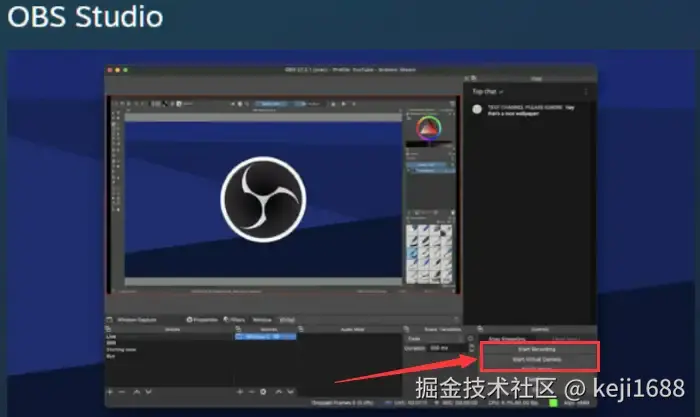Viewport: 700px width, 417px height.
Task: Click the CPU usage status text
Action: tap(513, 403)
